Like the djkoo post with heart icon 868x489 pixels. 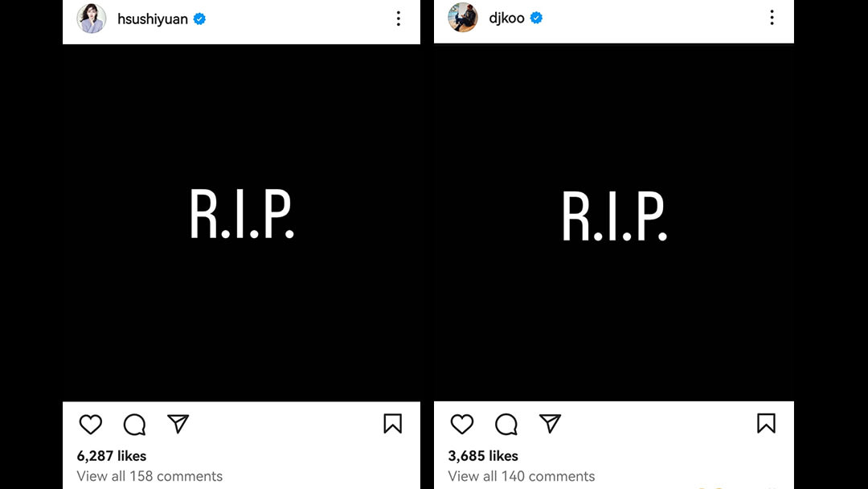pyautogui.click(x=462, y=424)
